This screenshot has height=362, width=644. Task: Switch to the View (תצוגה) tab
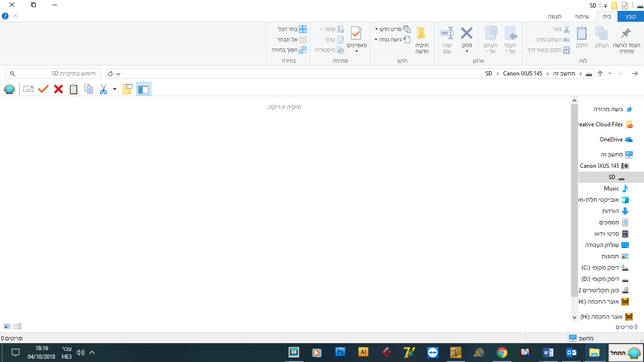pyautogui.click(x=554, y=16)
